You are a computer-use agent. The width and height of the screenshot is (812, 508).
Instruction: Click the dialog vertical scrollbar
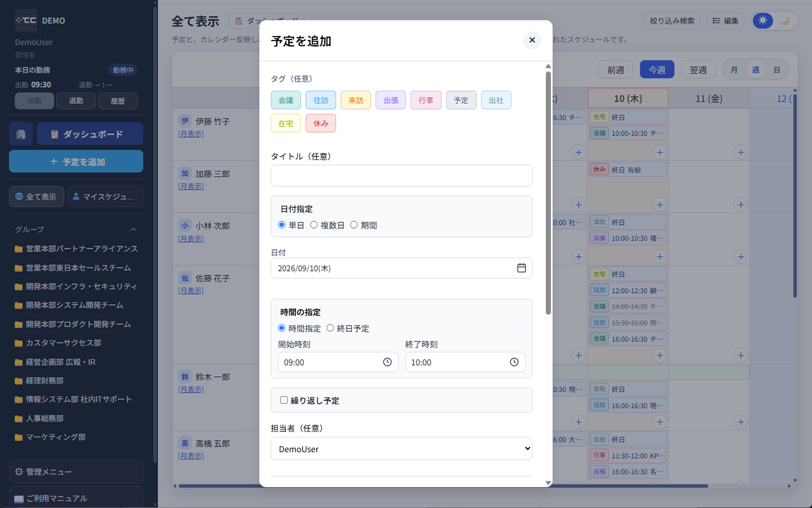click(548, 192)
